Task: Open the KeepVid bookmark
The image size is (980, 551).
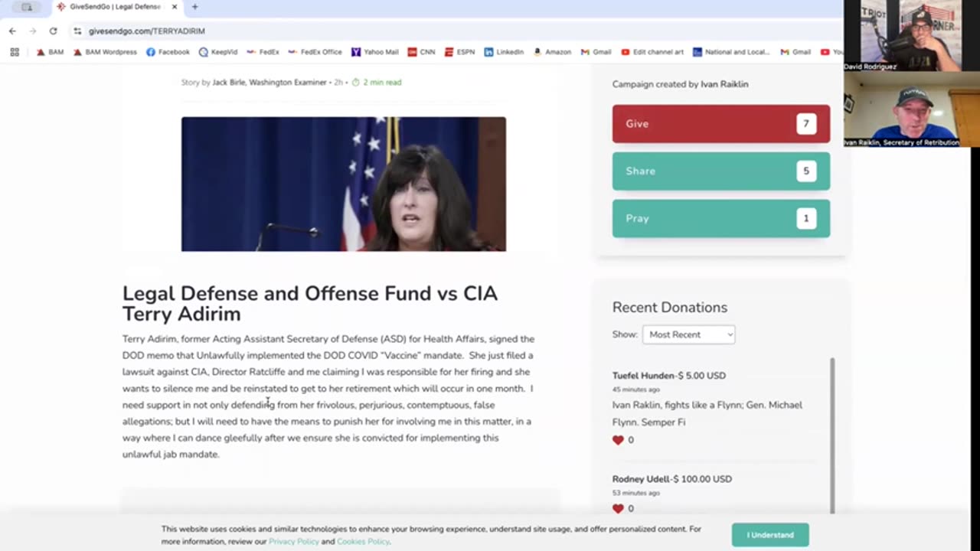Action: coord(218,52)
